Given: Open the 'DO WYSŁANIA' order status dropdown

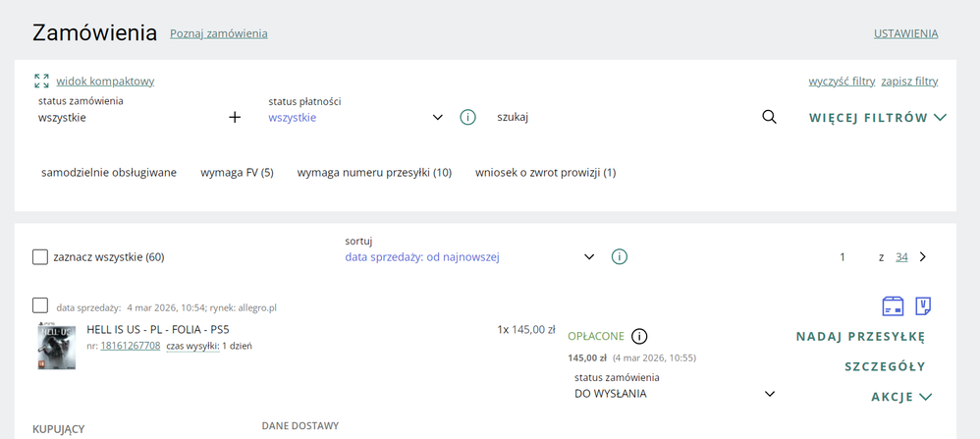Looking at the screenshot, I should [769, 394].
